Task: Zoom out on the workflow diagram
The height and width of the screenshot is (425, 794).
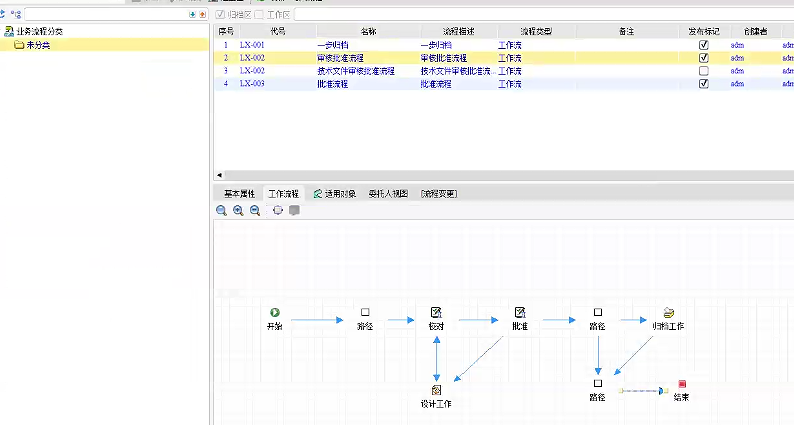Action: click(255, 211)
